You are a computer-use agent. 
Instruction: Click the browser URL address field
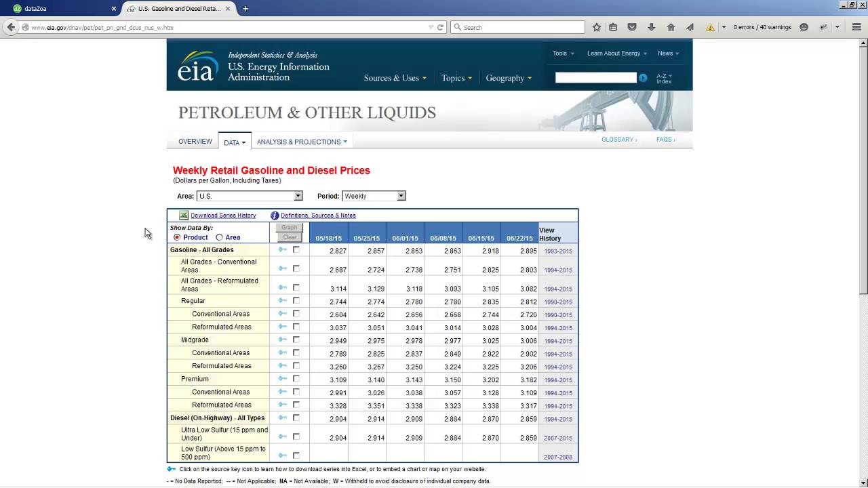[x=228, y=28]
